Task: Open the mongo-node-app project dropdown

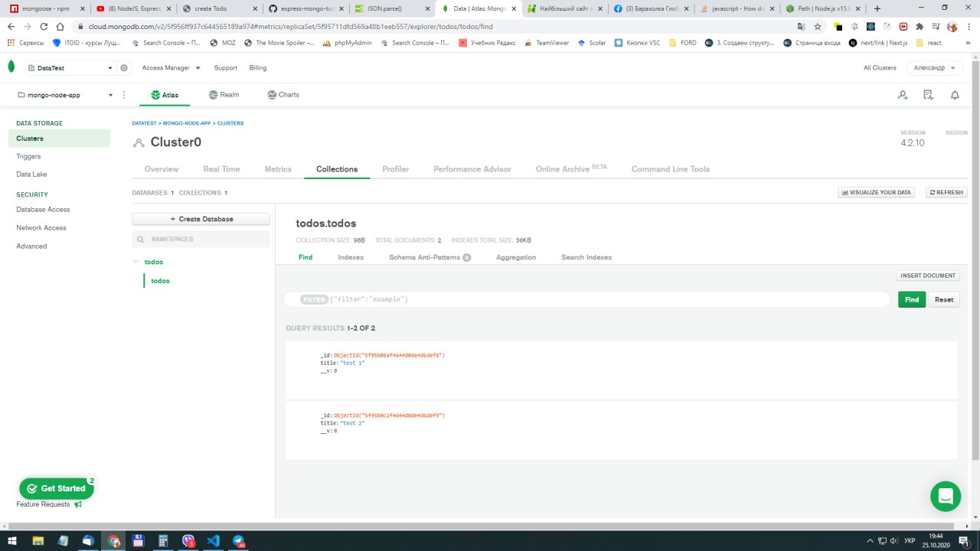Action: (x=65, y=95)
